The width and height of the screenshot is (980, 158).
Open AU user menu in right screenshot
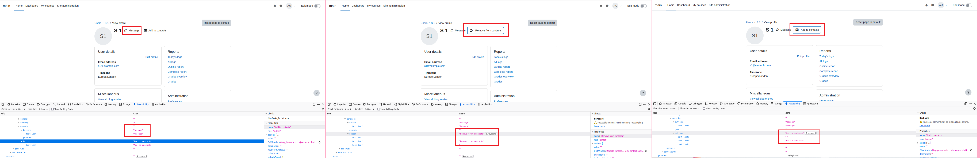tap(942, 5)
